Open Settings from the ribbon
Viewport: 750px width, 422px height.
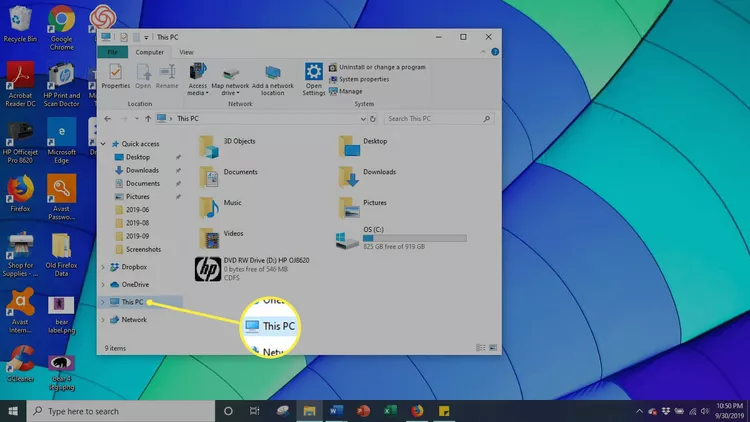point(314,78)
